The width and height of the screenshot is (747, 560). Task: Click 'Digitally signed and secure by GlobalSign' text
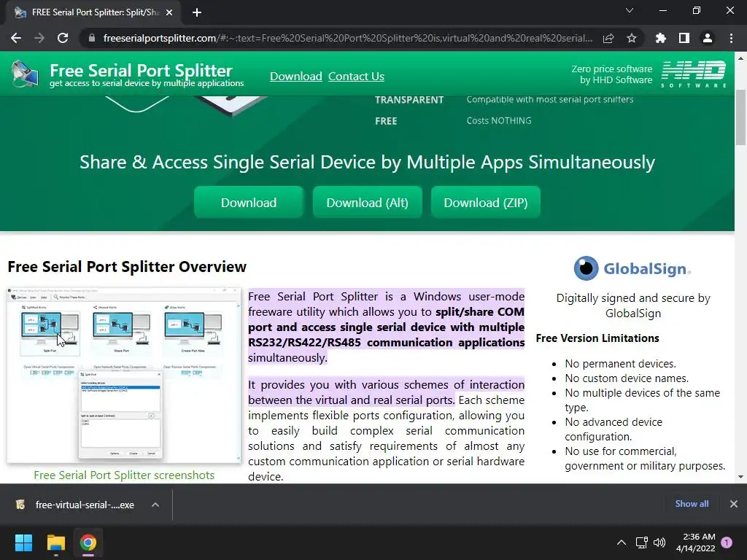pos(633,306)
